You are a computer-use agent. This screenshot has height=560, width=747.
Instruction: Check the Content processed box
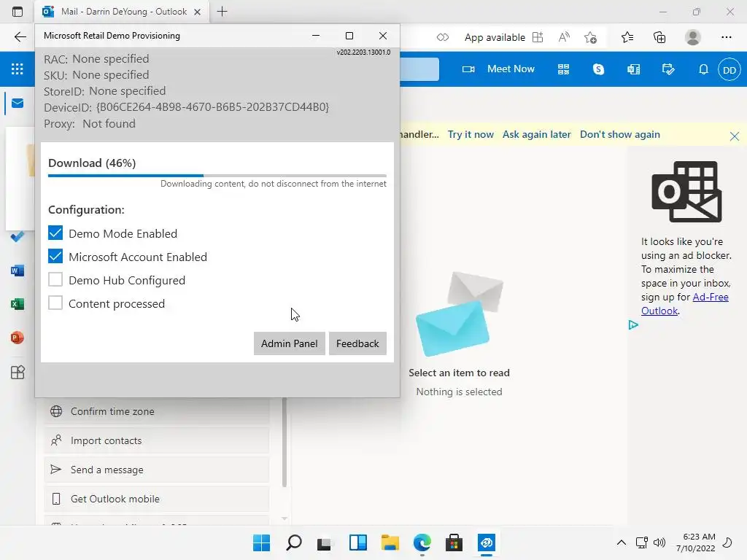pyautogui.click(x=55, y=303)
